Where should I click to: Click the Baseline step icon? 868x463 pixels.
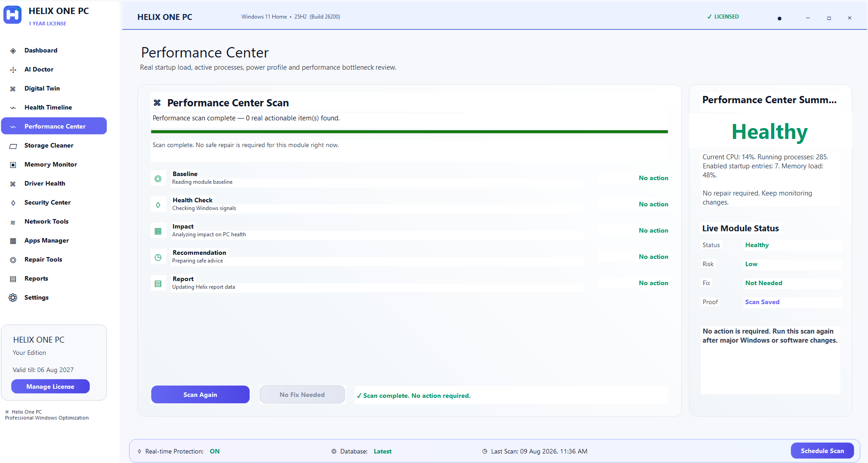tap(158, 179)
